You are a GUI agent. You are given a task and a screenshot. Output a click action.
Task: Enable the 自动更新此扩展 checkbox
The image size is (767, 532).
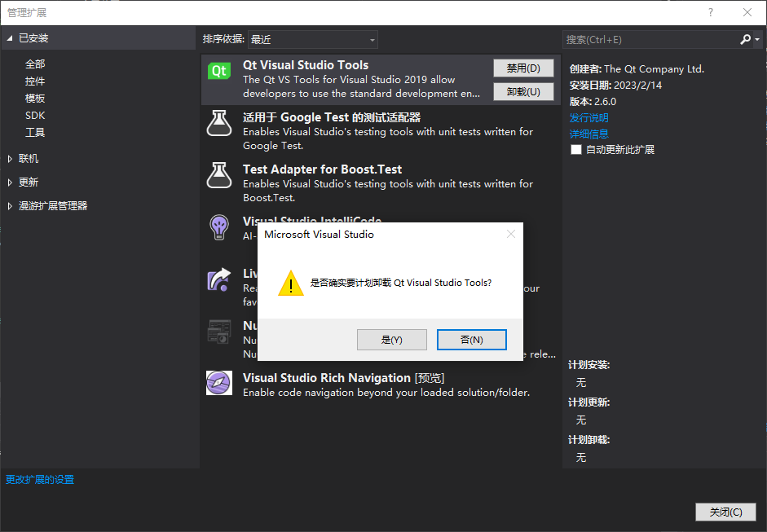[x=577, y=150]
